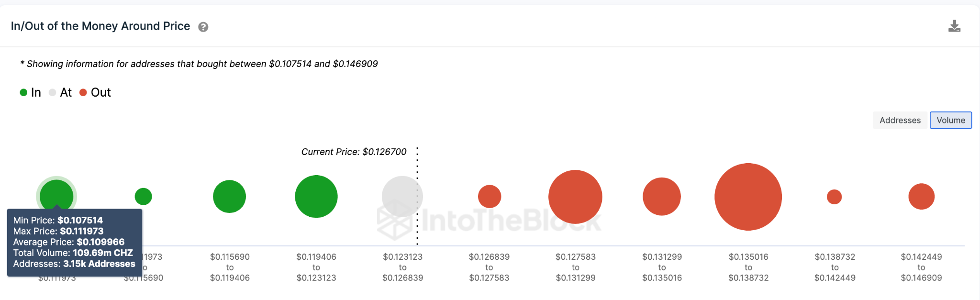Click the Current Price $0.126700 label
Screen dimensions: 980x300
[x=354, y=152]
